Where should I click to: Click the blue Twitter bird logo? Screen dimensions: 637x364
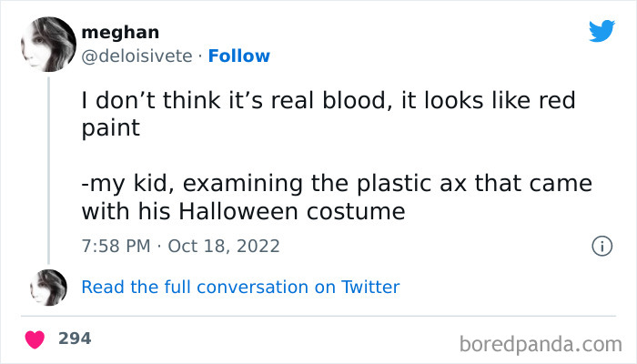click(x=602, y=31)
